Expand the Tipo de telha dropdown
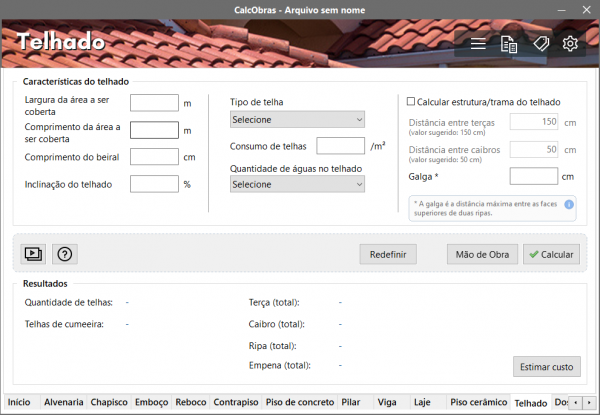The image size is (600, 415). [x=297, y=120]
